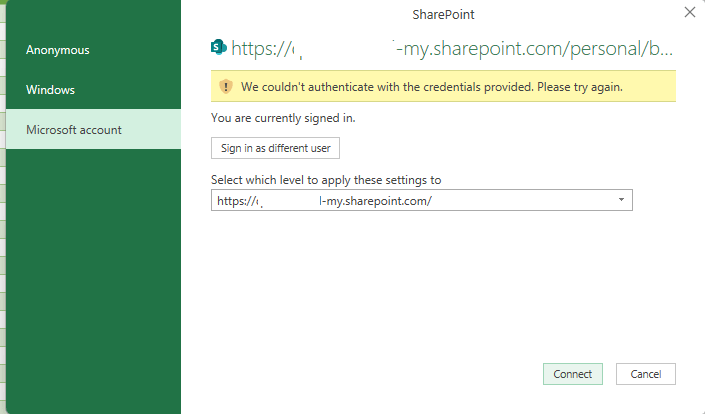
Task: Click the warning shield icon
Action: point(226,86)
